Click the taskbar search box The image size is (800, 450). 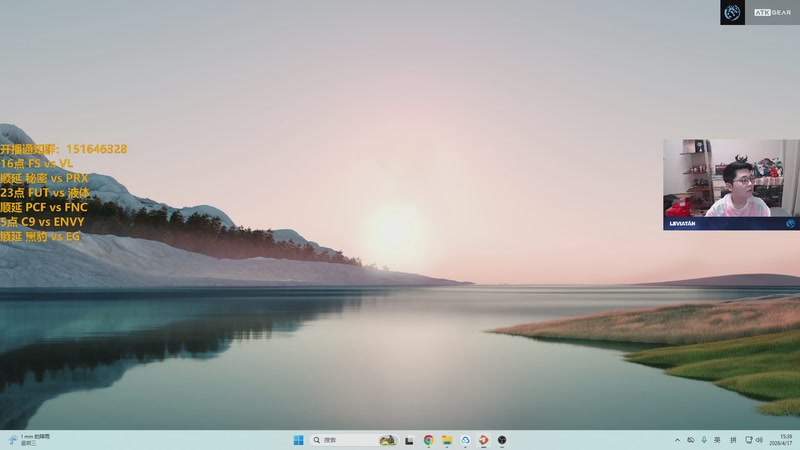355,440
